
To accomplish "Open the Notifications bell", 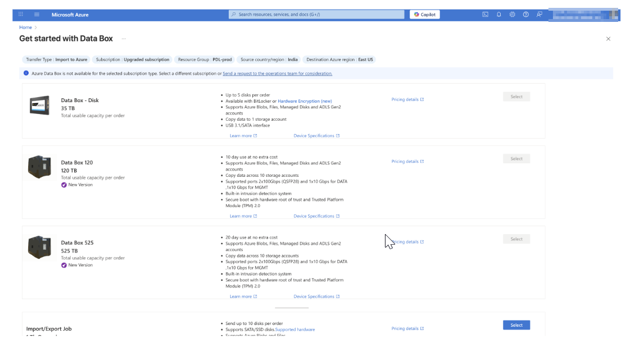I will pos(498,15).
